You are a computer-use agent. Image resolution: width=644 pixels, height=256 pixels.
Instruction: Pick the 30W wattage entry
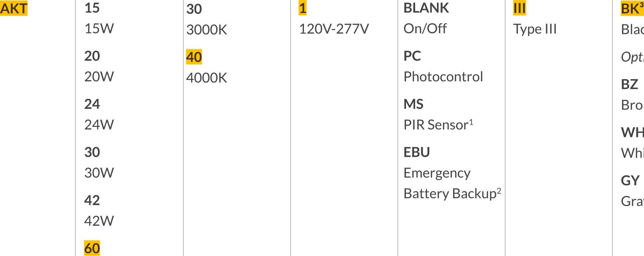[99, 173]
